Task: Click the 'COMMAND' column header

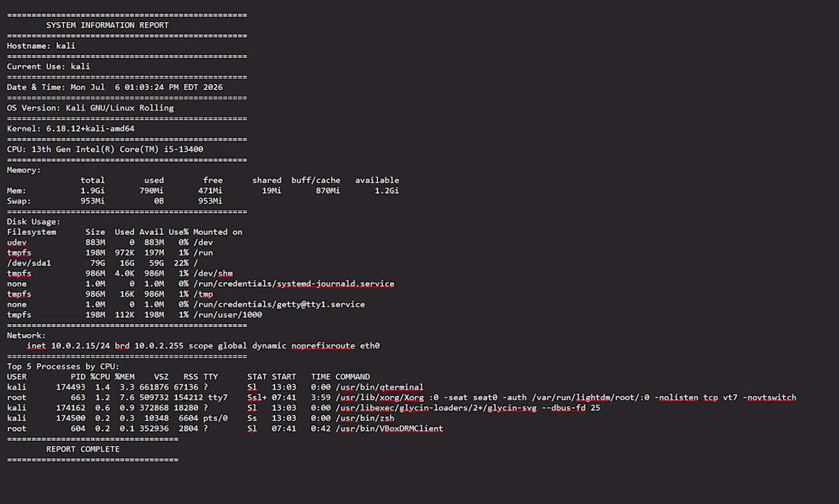Action: click(x=352, y=377)
